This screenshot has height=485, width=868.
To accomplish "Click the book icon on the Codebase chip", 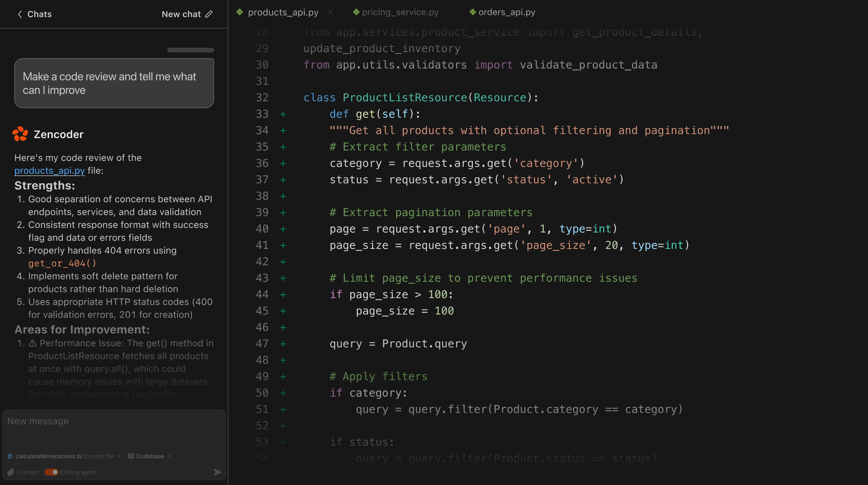I will [131, 456].
